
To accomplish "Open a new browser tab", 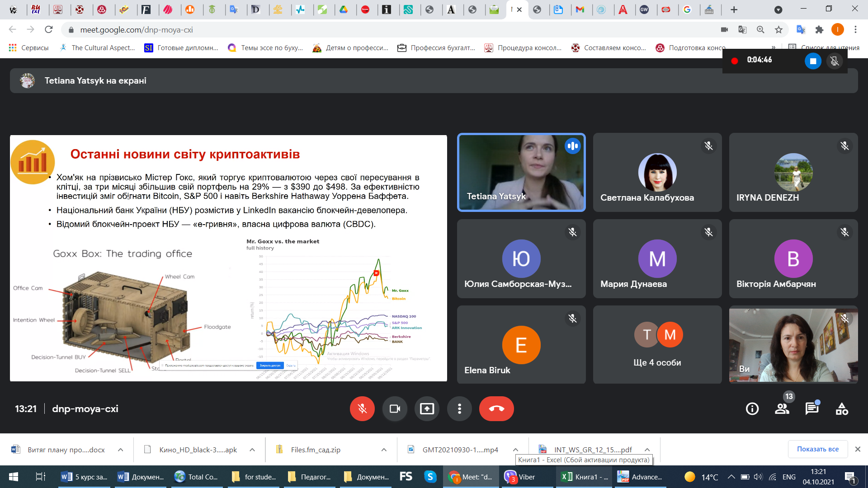I will point(734,9).
